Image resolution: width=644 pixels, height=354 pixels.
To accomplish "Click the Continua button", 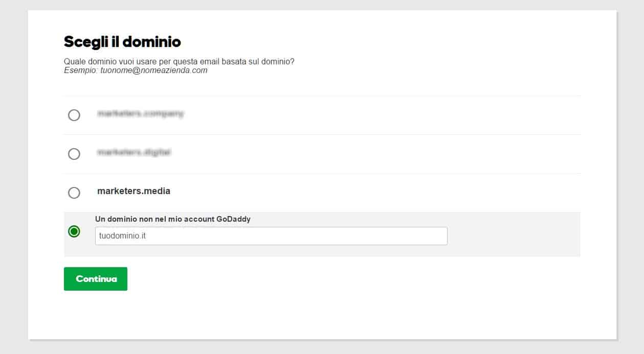I will 95,278.
